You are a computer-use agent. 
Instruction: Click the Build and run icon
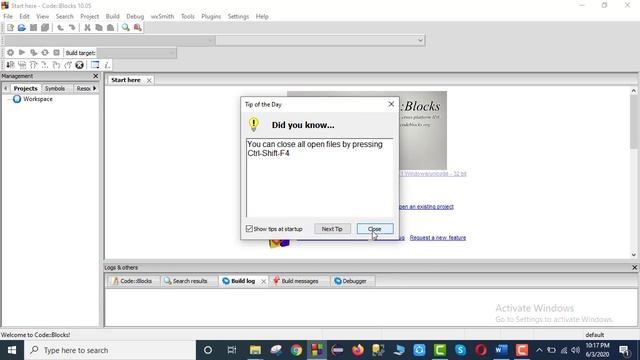(x=33, y=53)
